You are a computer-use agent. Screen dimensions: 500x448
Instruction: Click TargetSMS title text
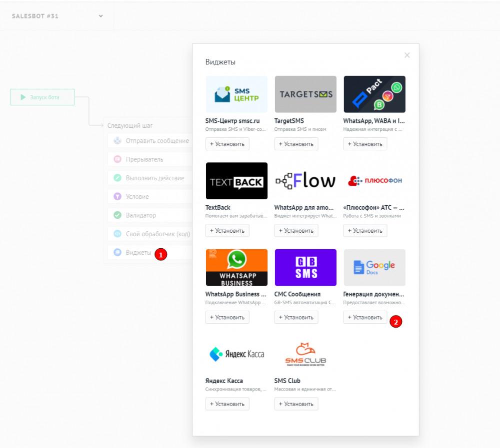click(289, 121)
